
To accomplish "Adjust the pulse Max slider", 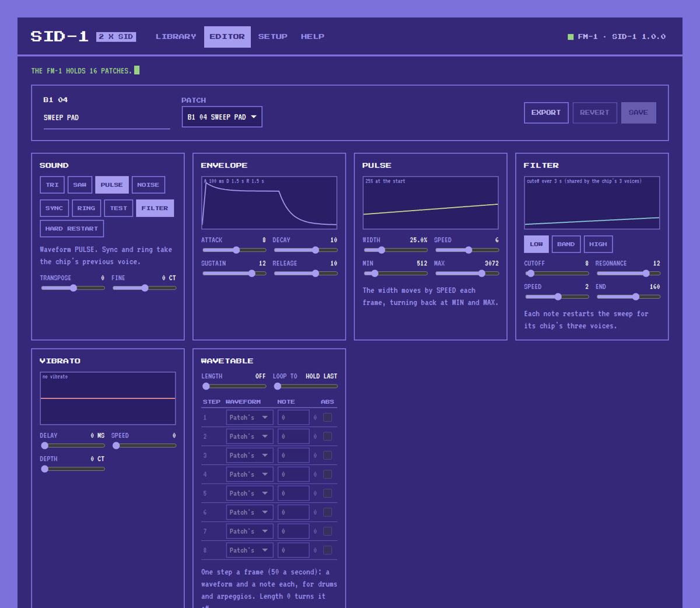I will coord(467,273).
